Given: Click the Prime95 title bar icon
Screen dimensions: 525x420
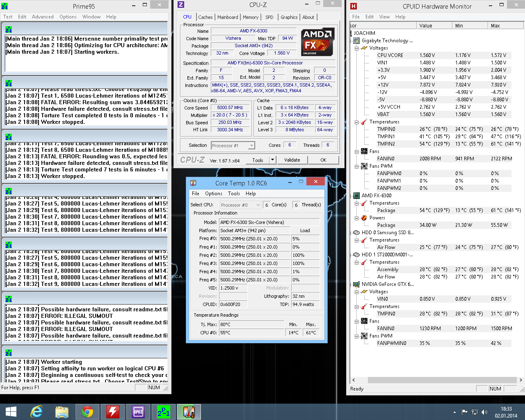Looking at the screenshot, I should pos(5,6).
